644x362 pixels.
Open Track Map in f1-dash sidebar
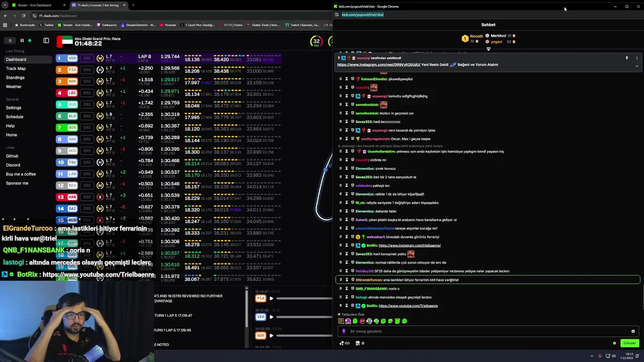click(x=16, y=68)
